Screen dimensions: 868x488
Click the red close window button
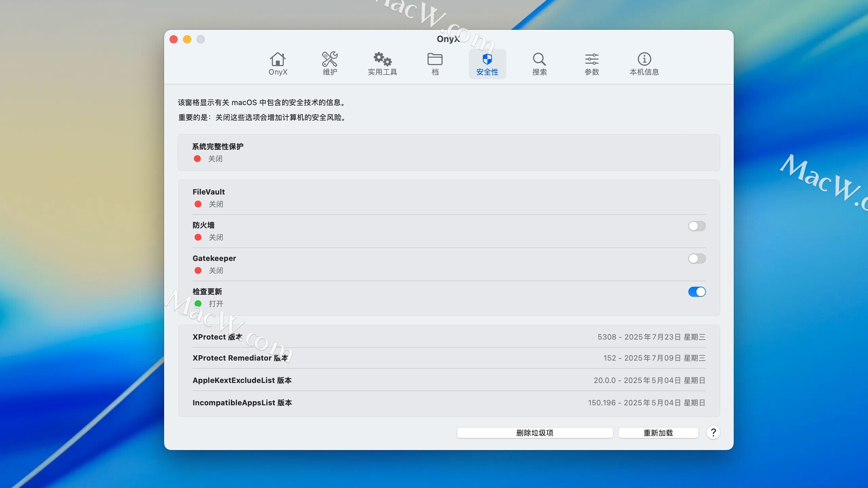point(174,39)
